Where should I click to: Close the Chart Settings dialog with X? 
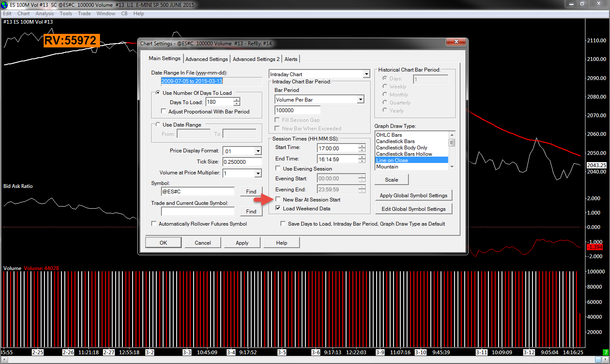[x=456, y=41]
